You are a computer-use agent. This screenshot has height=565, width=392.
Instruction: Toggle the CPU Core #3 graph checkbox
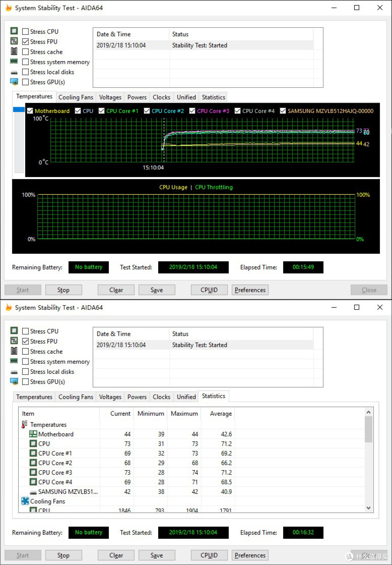coord(192,111)
